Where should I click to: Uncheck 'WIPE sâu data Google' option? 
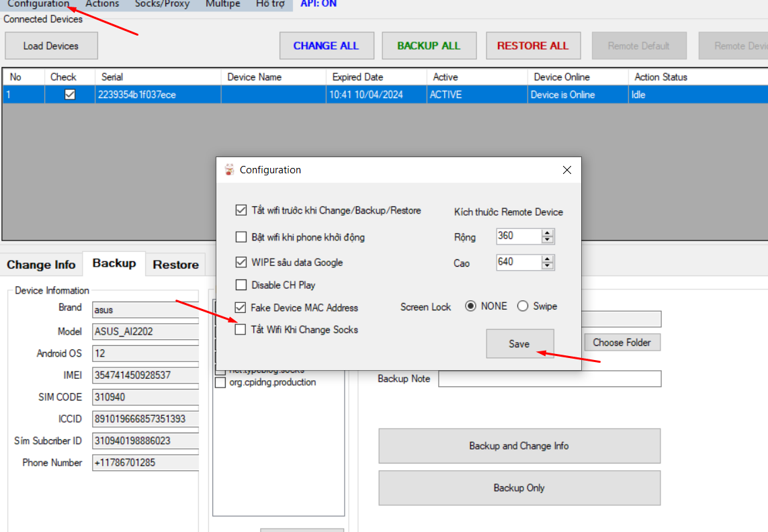[241, 263]
